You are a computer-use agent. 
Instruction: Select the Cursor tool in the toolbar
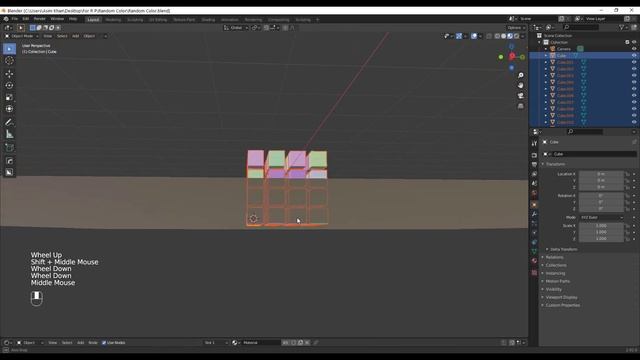point(9,61)
